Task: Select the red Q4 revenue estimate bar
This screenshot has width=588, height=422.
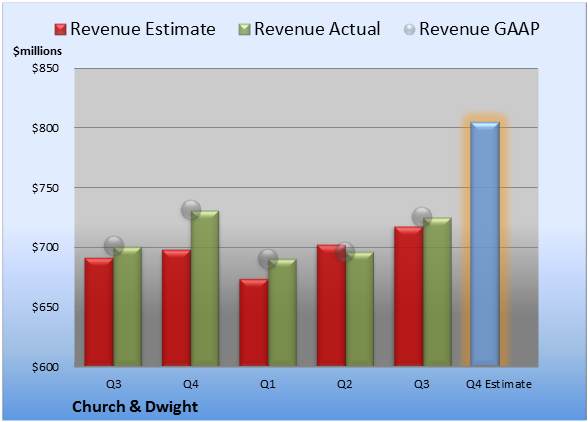Action: click(176, 308)
